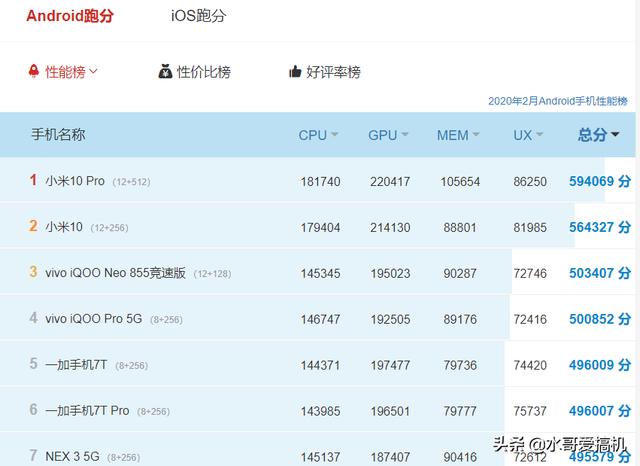Click GPU score 214130
The image size is (640, 466).
[390, 227]
